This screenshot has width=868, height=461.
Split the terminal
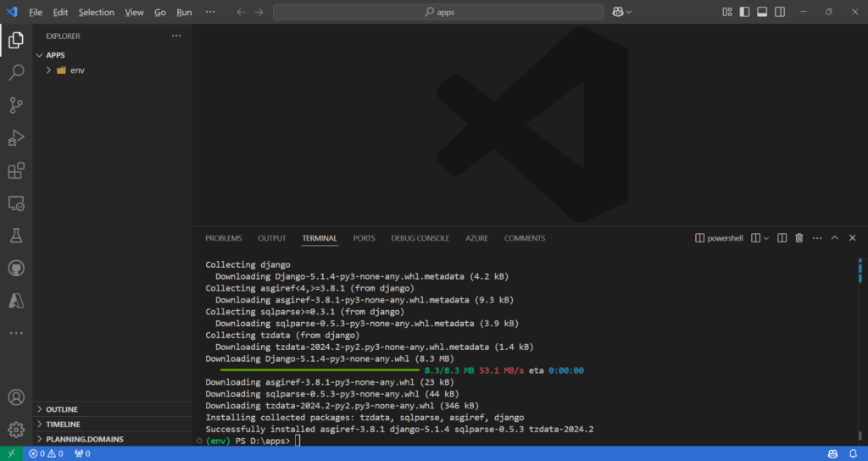click(782, 238)
